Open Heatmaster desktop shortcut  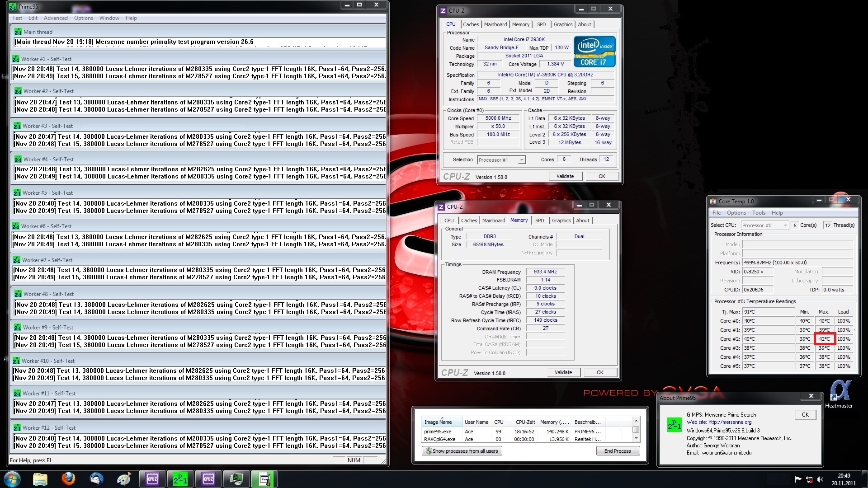point(840,394)
